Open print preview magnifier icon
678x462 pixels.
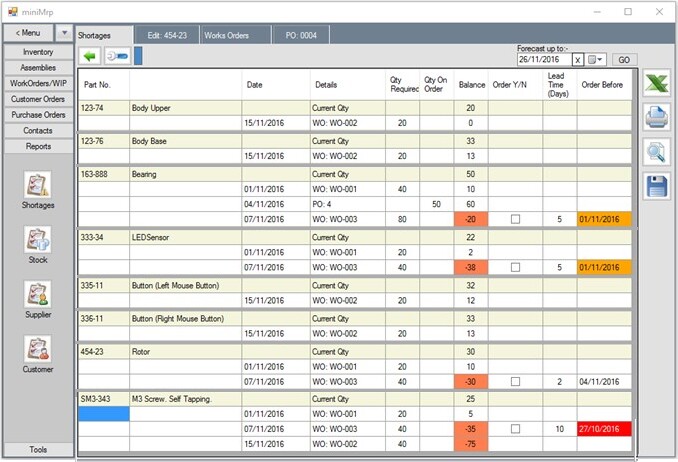656,152
